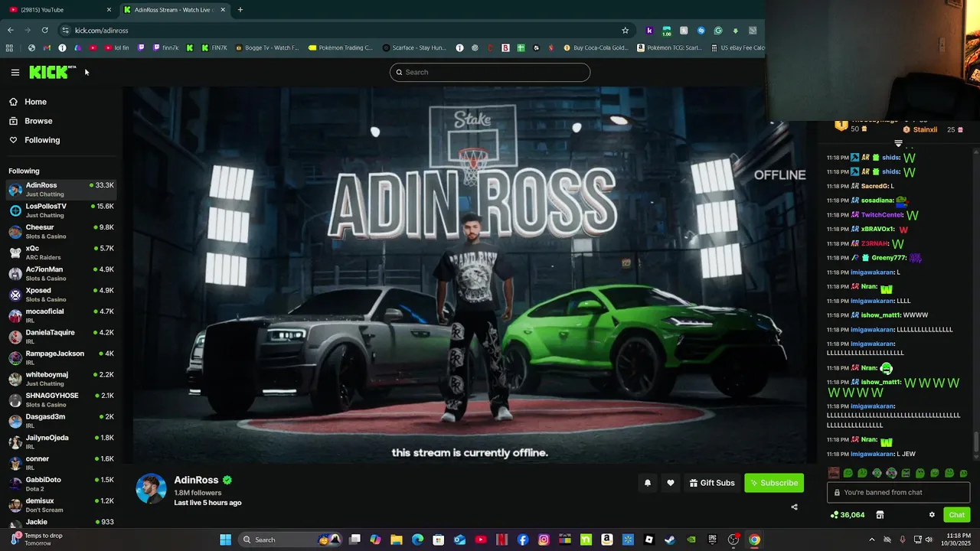This screenshot has height=551, width=980.
Task: Click the chat input box showing banned message
Action: coord(898,492)
